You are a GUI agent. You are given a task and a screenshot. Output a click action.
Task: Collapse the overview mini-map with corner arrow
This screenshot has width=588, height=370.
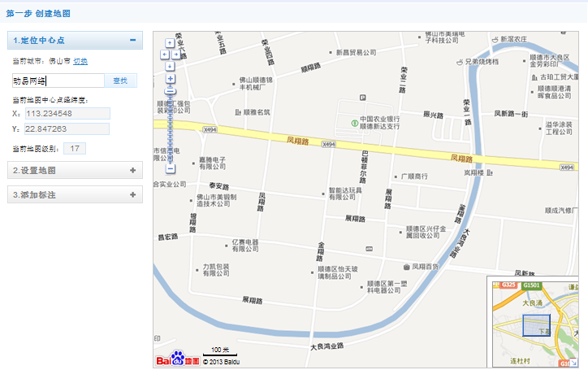point(573,363)
